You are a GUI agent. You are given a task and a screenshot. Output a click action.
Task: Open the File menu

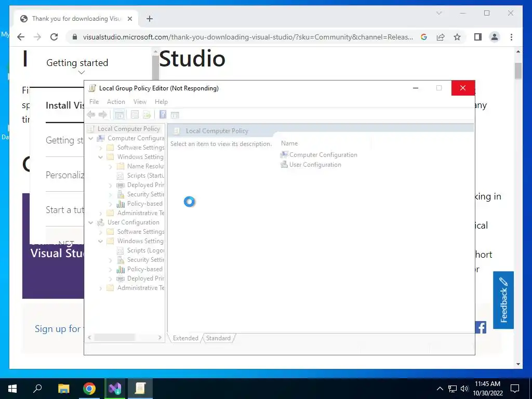point(94,101)
